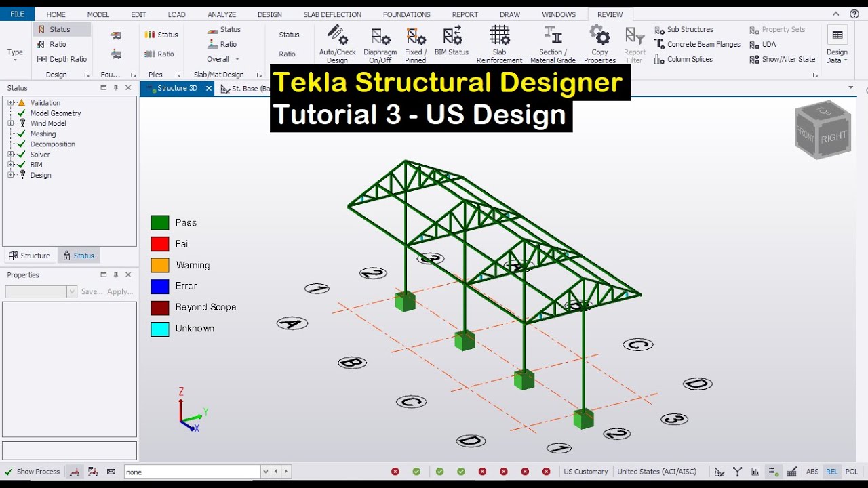This screenshot has height=488, width=868.
Task: Pin the Properties panel
Action: [x=116, y=275]
